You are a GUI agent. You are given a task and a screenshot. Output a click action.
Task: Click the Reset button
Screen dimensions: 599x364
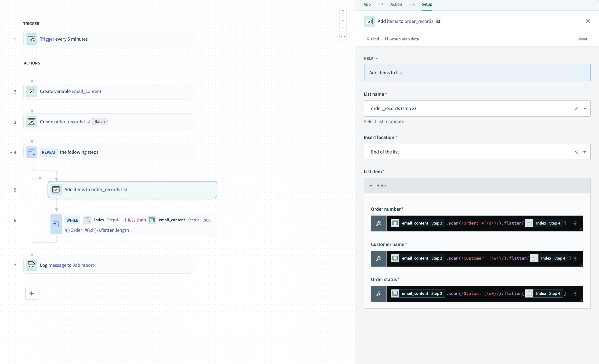tap(582, 39)
